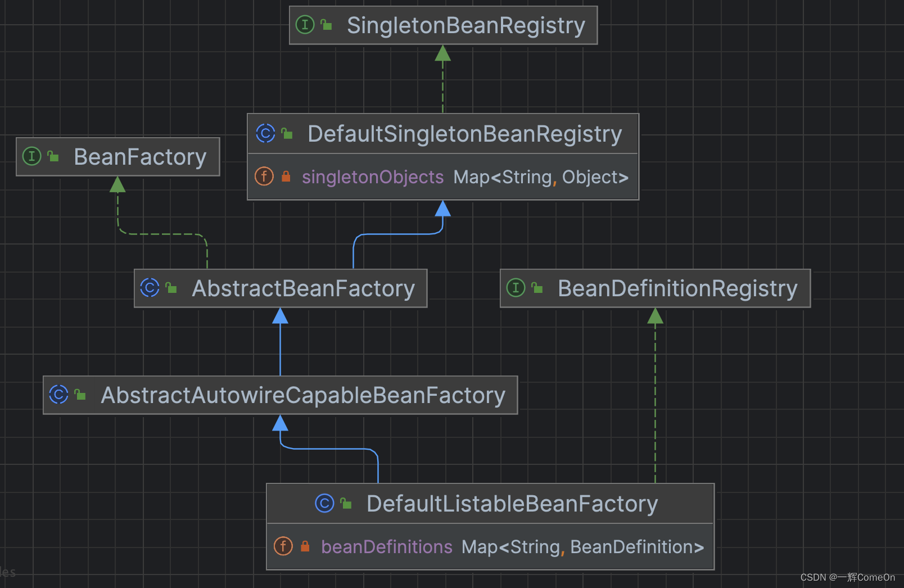Click the field icon next to beanDefinitions
Viewport: 904px width, 588px height.
(x=283, y=546)
